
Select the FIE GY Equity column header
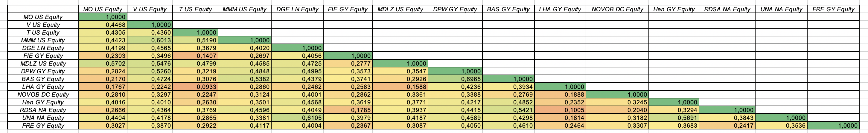[x=348, y=10]
